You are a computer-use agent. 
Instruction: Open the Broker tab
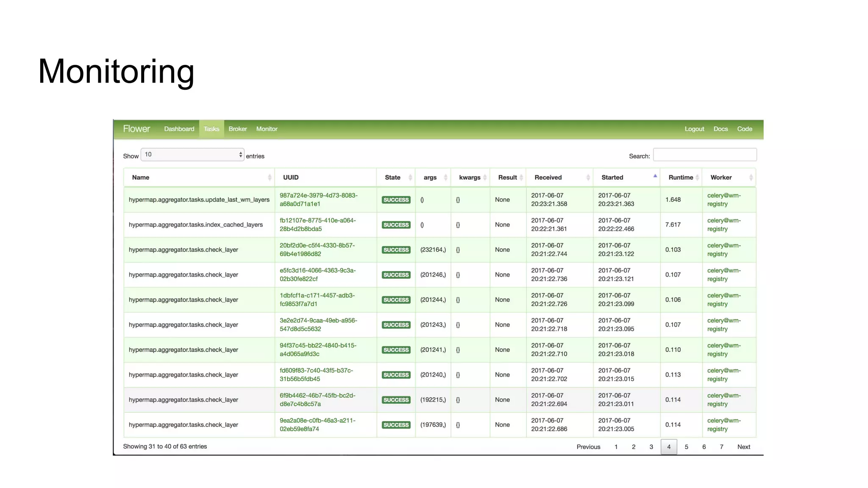[238, 129]
